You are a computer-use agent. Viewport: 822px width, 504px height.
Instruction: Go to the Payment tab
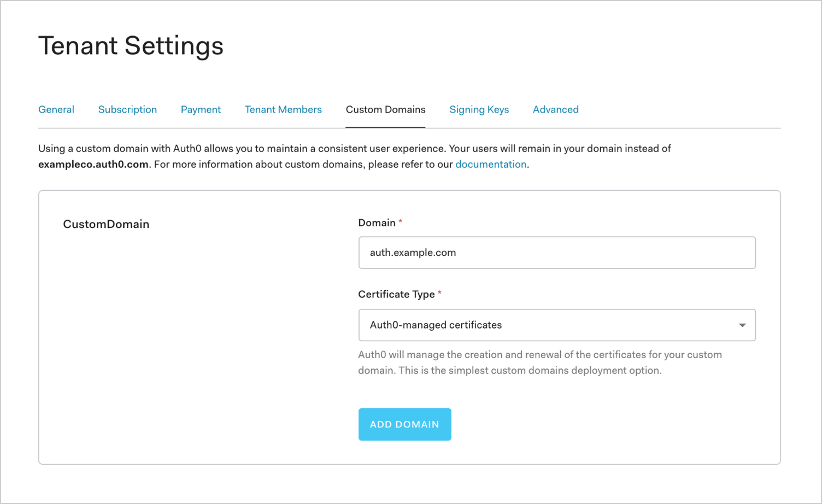click(x=201, y=109)
